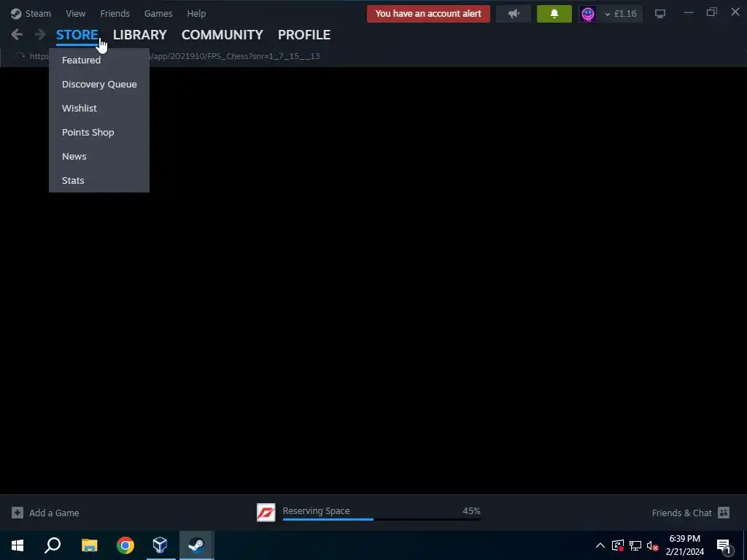Click the download progress bar
This screenshot has width=747, height=560.
pyautogui.click(x=382, y=519)
